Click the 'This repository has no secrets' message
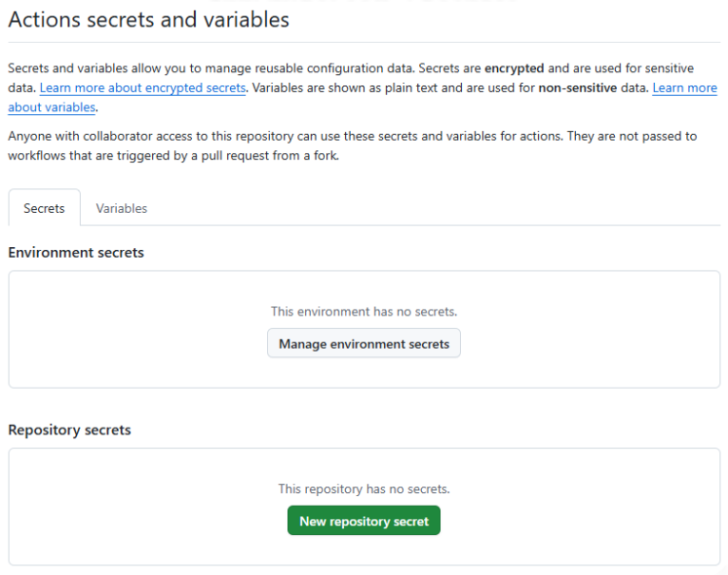The height and width of the screenshot is (575, 728). click(364, 489)
